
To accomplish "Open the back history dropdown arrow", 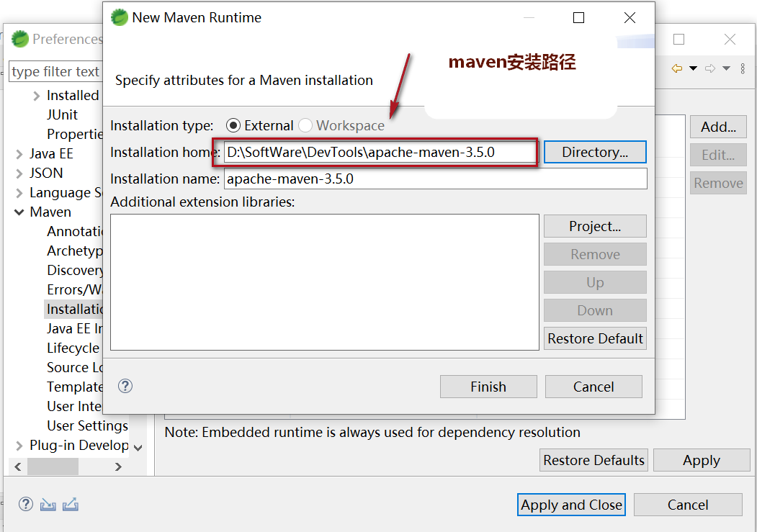I will (x=693, y=68).
